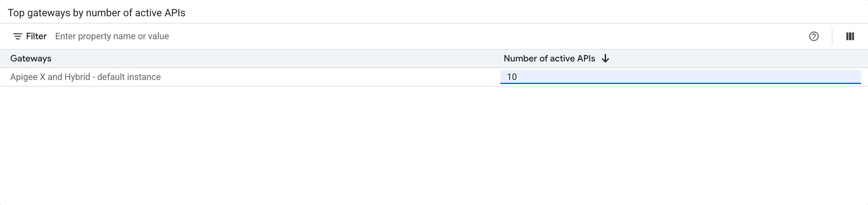This screenshot has width=868, height=205.
Task: Select the filter icon beside Filter label
Action: 17,36
